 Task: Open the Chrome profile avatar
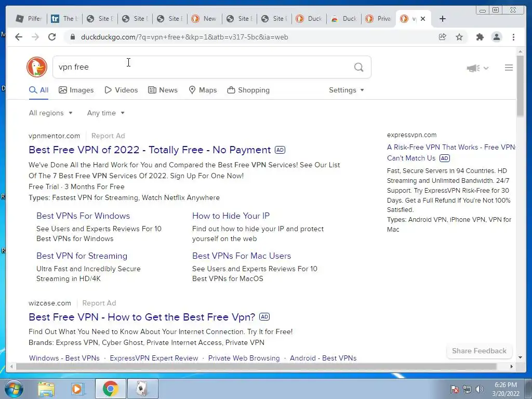[x=496, y=37]
